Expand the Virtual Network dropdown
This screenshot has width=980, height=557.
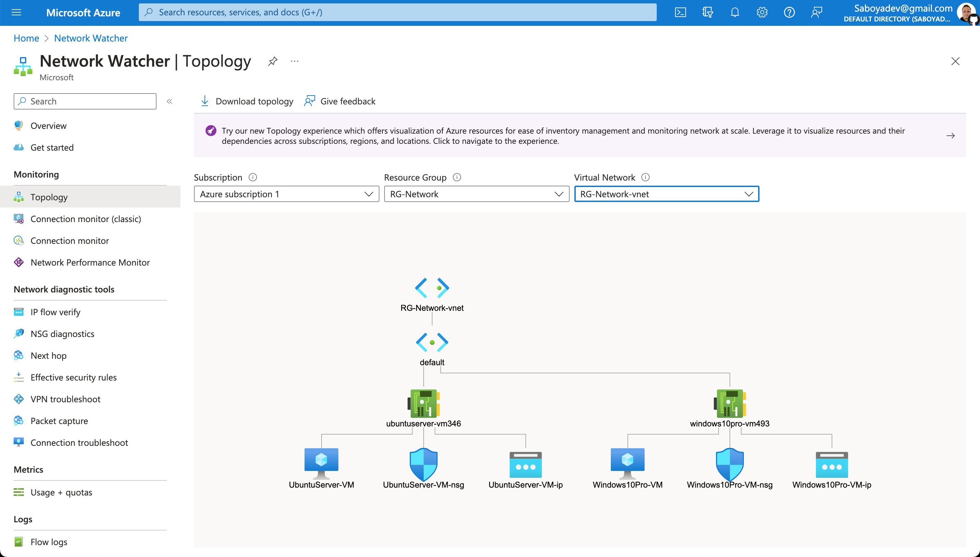[x=666, y=194]
